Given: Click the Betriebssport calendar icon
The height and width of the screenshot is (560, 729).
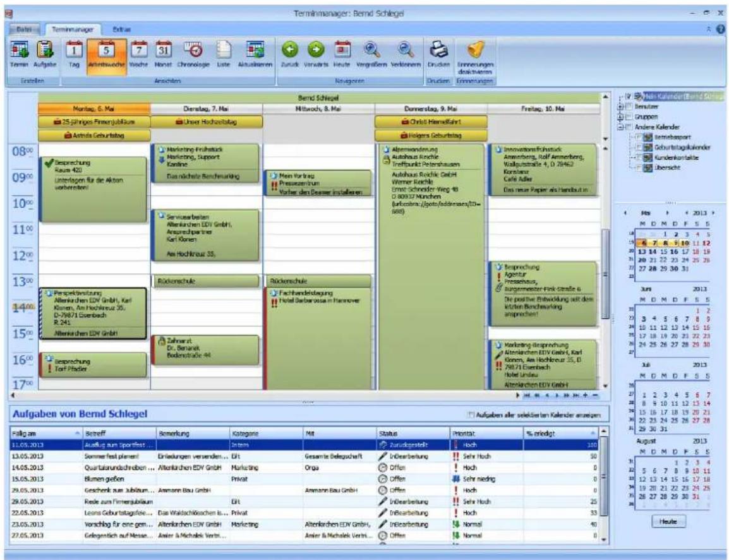Looking at the screenshot, I should (x=648, y=137).
